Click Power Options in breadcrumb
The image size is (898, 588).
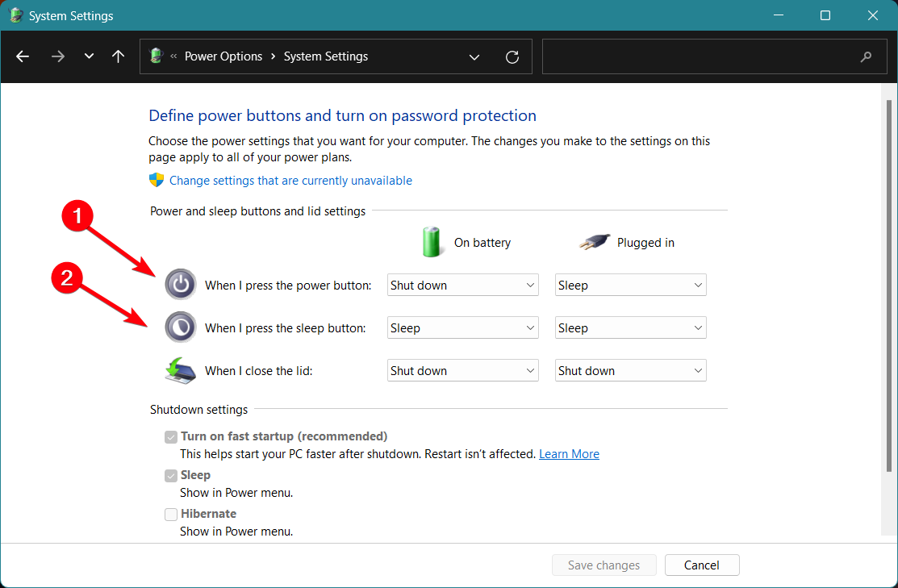(x=223, y=56)
